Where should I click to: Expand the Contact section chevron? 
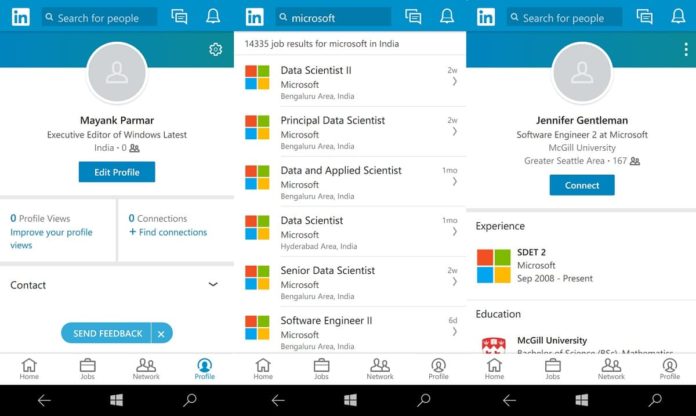pyautogui.click(x=213, y=284)
